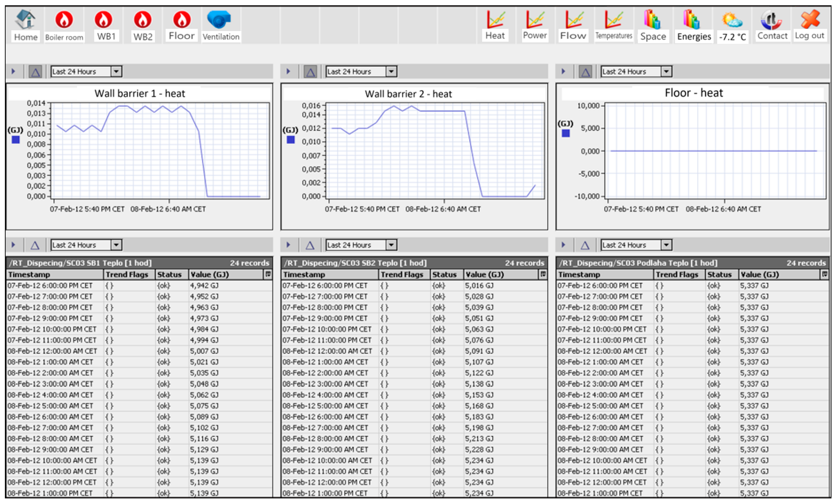Show the Energies bar chart icon
Image resolution: width=836 pixels, height=504 pixels.
click(x=692, y=20)
